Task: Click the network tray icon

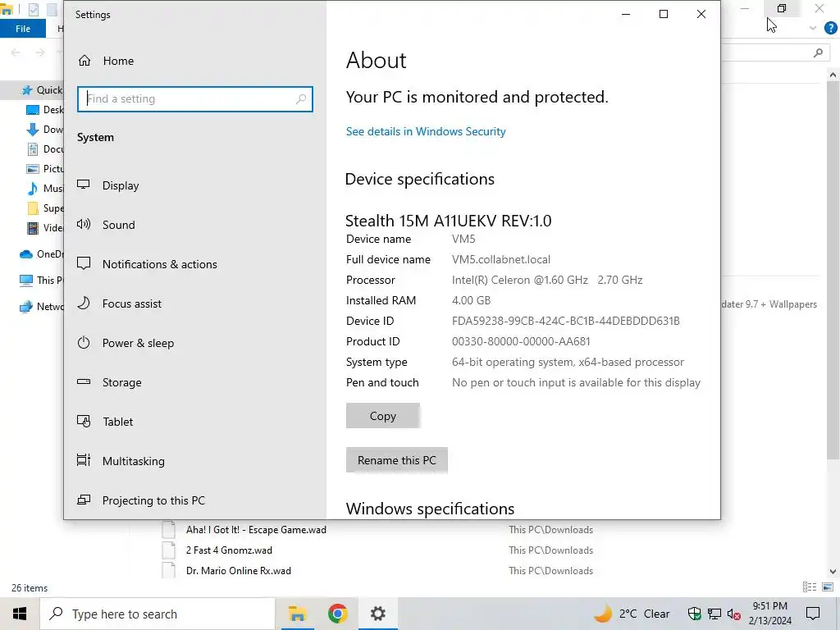Action: click(714, 614)
